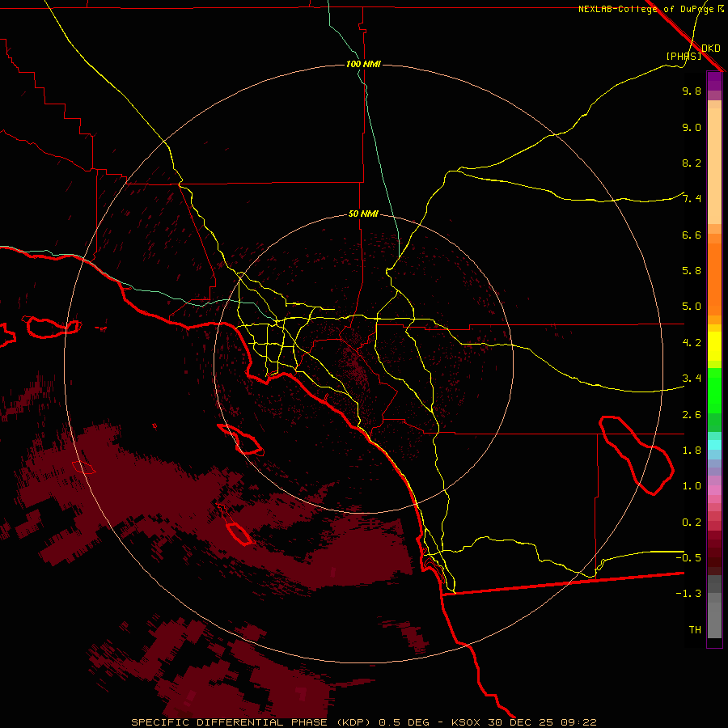This screenshot has height=728, width=728.
Task: Click the 2.6 scale value
Action: click(692, 415)
